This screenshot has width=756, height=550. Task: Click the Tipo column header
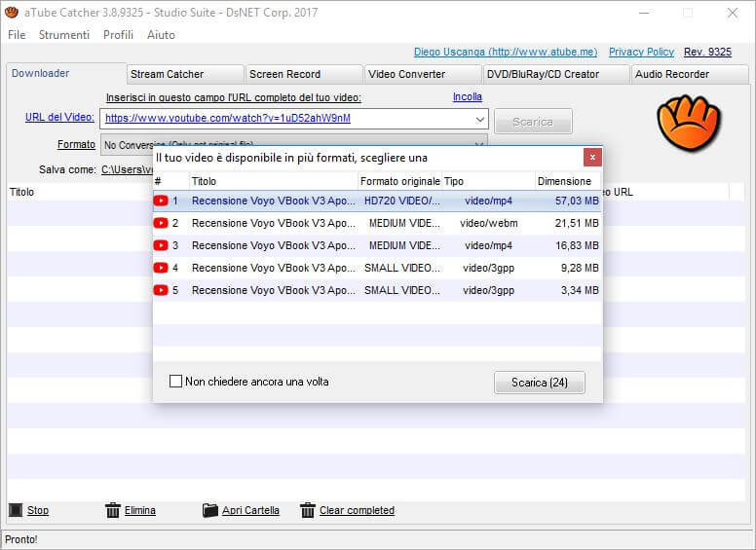(488, 181)
